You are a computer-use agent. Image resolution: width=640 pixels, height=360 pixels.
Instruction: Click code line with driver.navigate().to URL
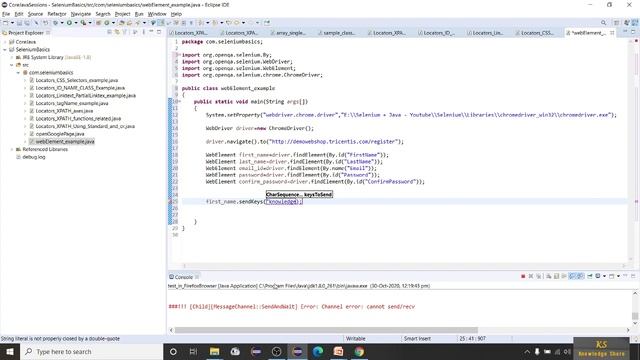click(x=304, y=142)
